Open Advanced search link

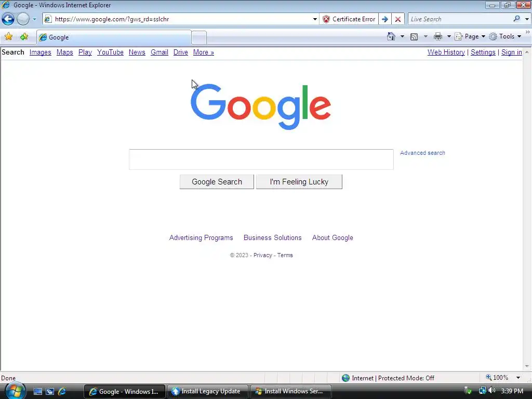click(x=422, y=153)
